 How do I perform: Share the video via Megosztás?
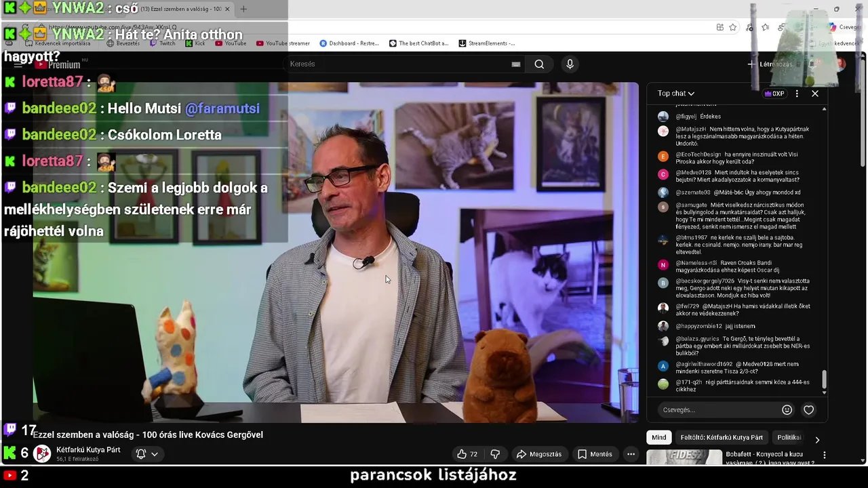[539, 454]
